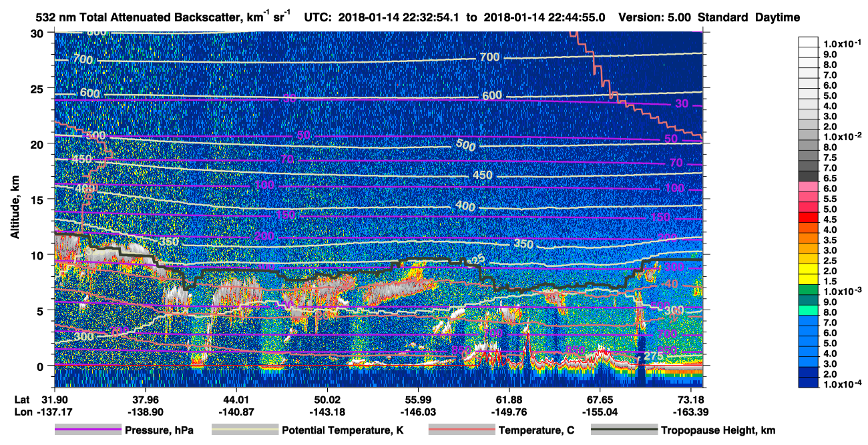Select latitude tick value 55.99

tap(418, 400)
